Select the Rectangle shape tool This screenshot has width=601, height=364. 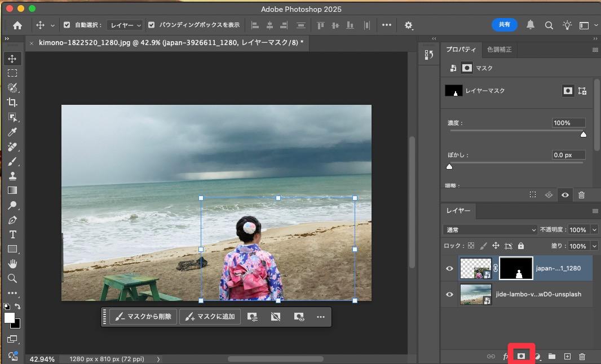[12, 250]
